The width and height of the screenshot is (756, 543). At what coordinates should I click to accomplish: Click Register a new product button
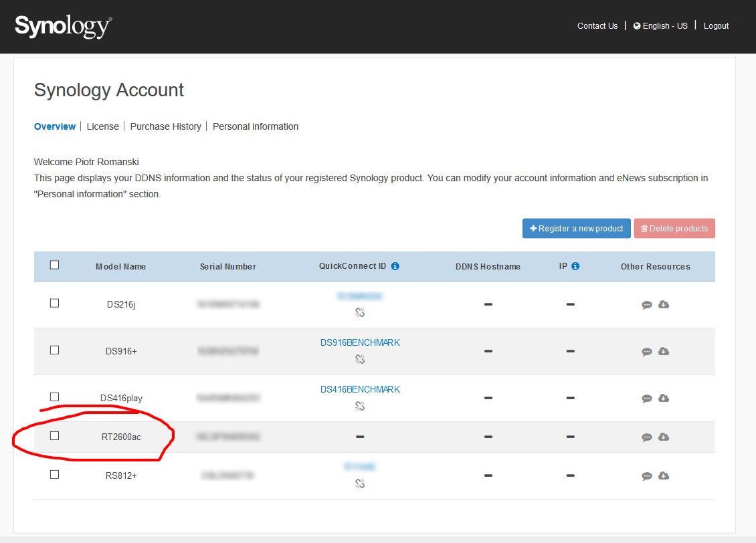[x=576, y=229]
